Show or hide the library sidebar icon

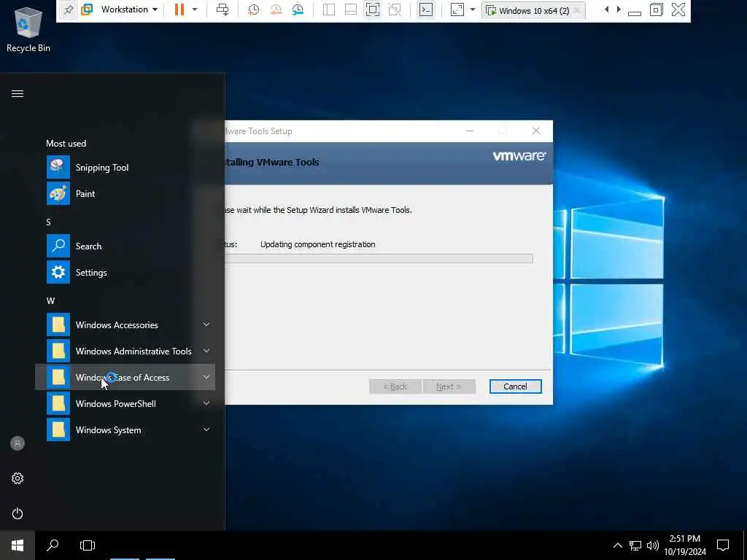tap(329, 9)
